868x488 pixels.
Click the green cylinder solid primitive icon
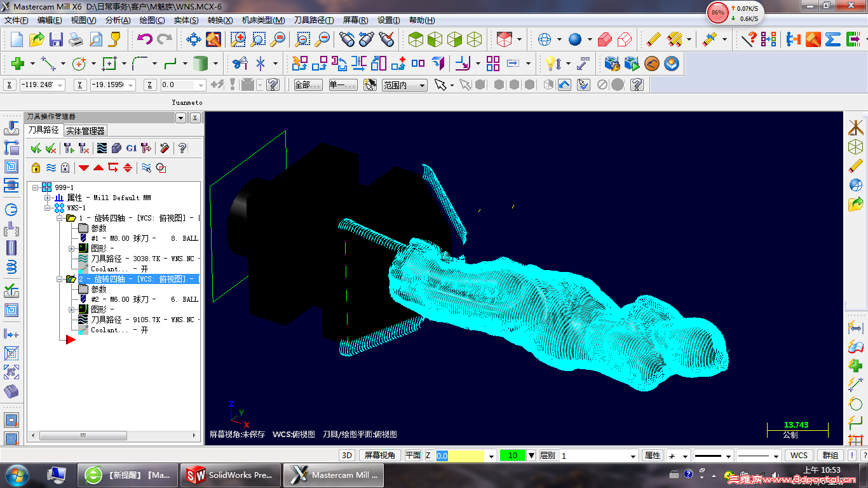pyautogui.click(x=201, y=64)
